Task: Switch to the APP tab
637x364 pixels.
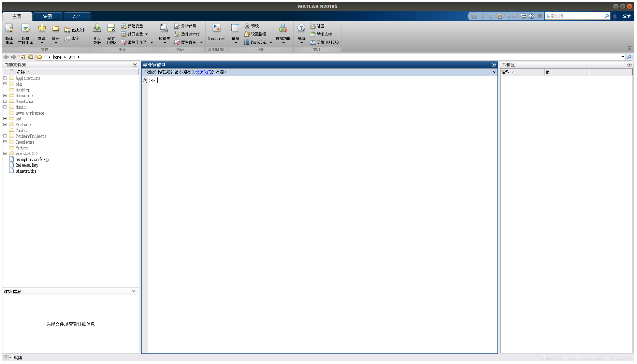Action: 76,16
